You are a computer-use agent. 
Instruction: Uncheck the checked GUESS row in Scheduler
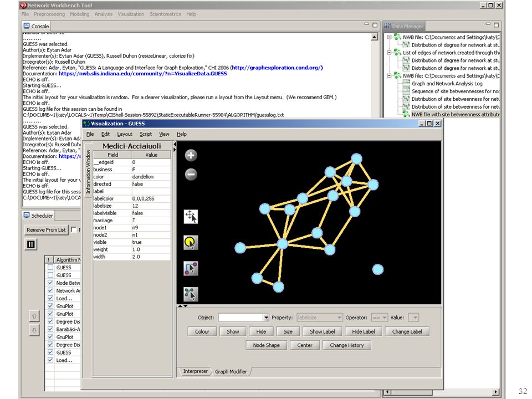(x=50, y=352)
